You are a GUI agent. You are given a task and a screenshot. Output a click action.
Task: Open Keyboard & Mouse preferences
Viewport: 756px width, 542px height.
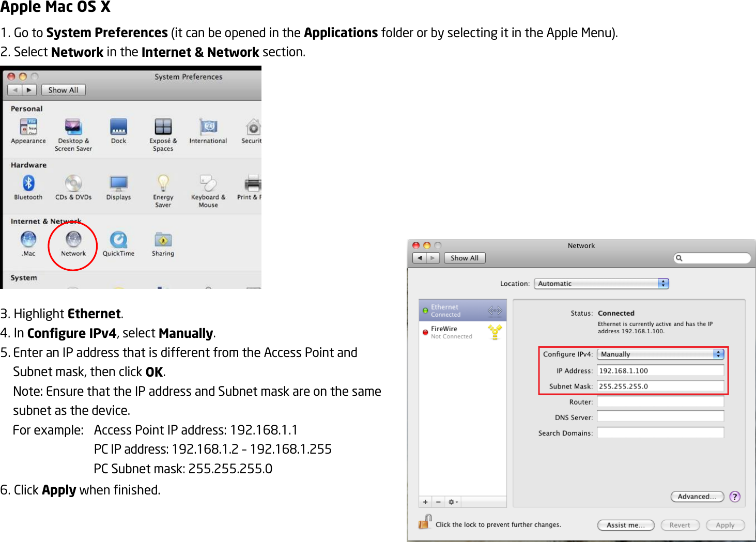pos(208,183)
